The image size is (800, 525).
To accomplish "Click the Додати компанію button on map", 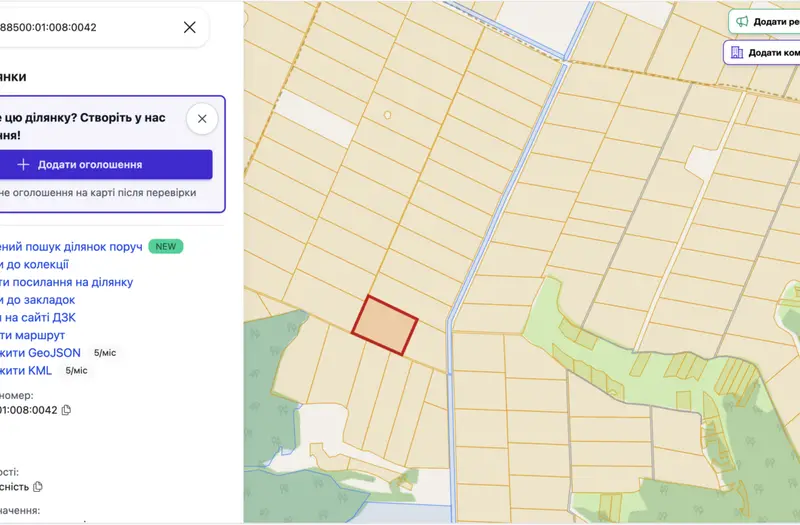I will 762,53.
